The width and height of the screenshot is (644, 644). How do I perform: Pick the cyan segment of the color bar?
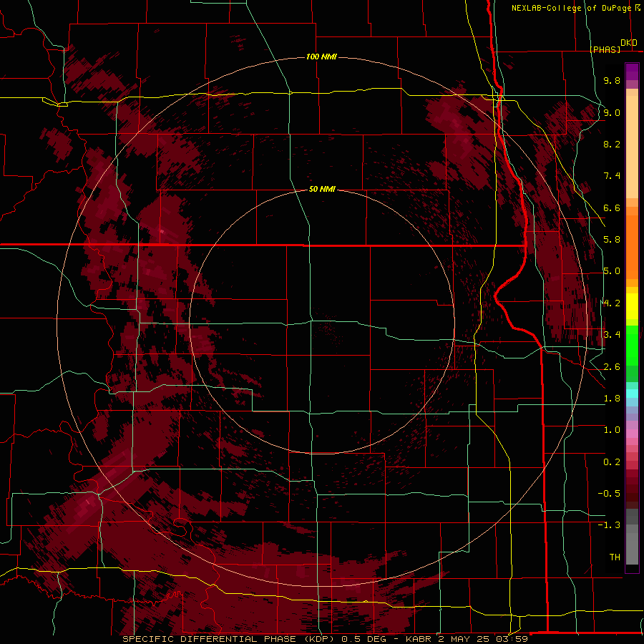point(632,393)
